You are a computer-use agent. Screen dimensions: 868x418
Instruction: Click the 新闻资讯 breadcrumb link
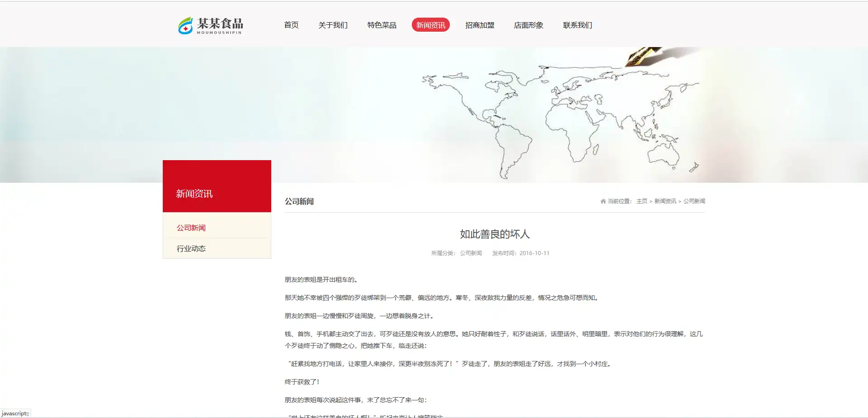665,201
